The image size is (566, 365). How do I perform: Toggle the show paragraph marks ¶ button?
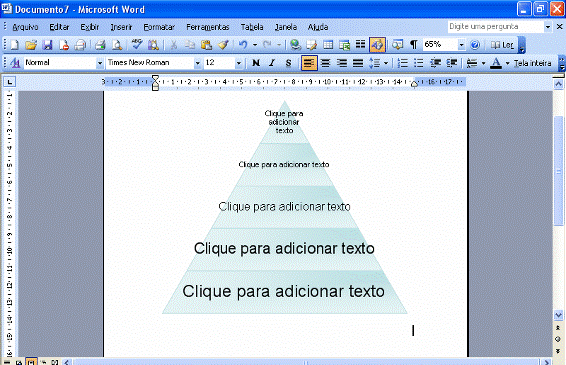[x=414, y=45]
